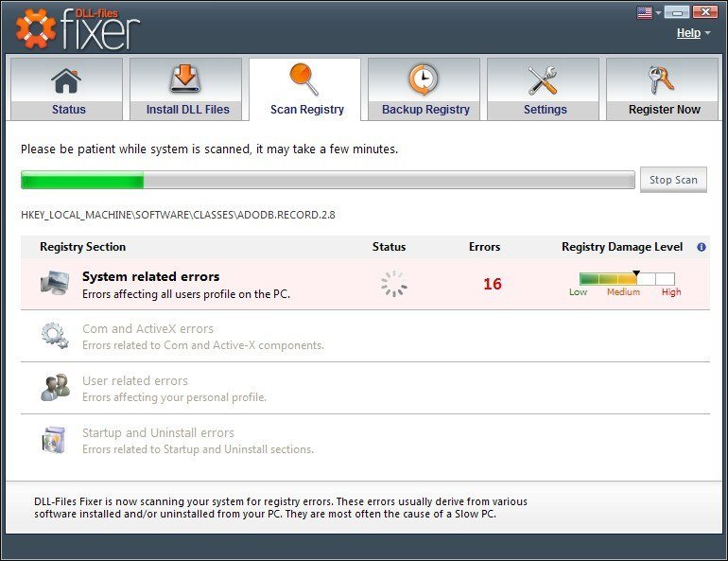
Task: Open the Help link
Action: coord(688,33)
